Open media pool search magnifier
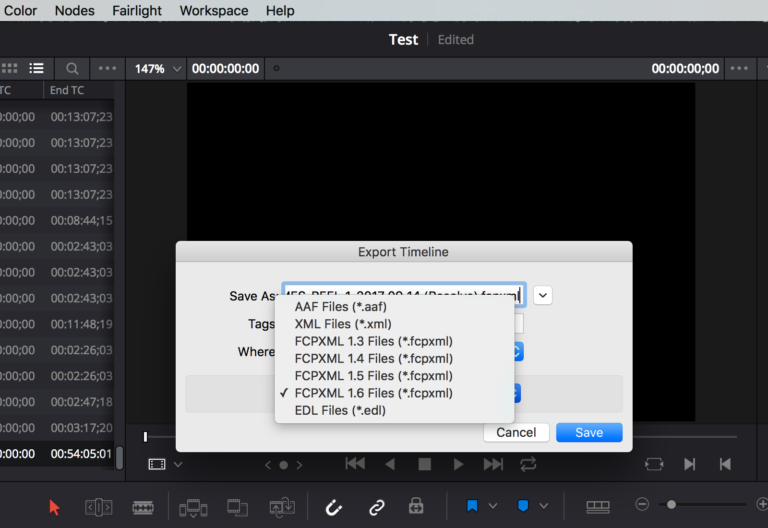 (x=72, y=69)
